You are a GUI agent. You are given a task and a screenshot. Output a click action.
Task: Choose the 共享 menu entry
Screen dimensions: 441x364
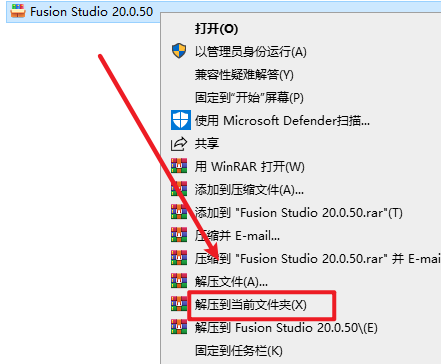pos(207,144)
